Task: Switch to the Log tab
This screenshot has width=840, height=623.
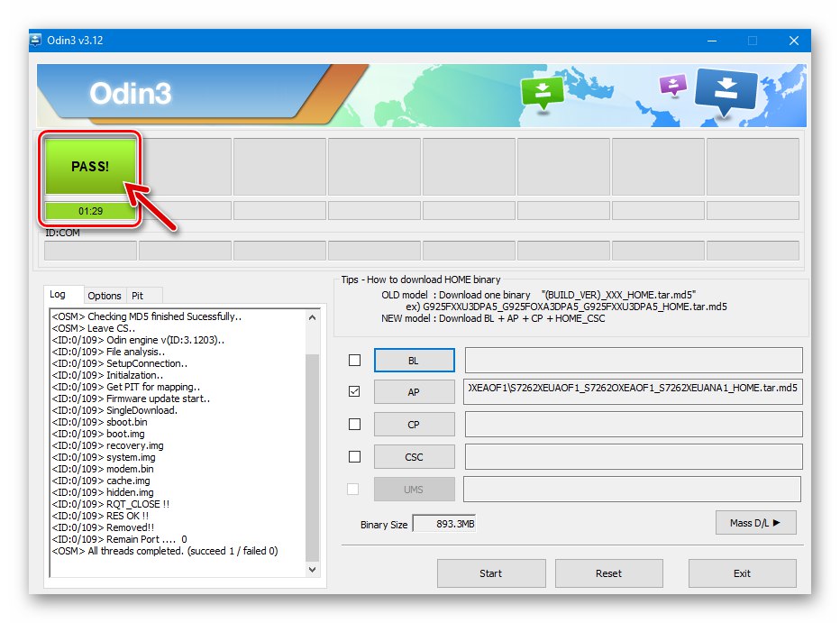Action: click(x=58, y=295)
